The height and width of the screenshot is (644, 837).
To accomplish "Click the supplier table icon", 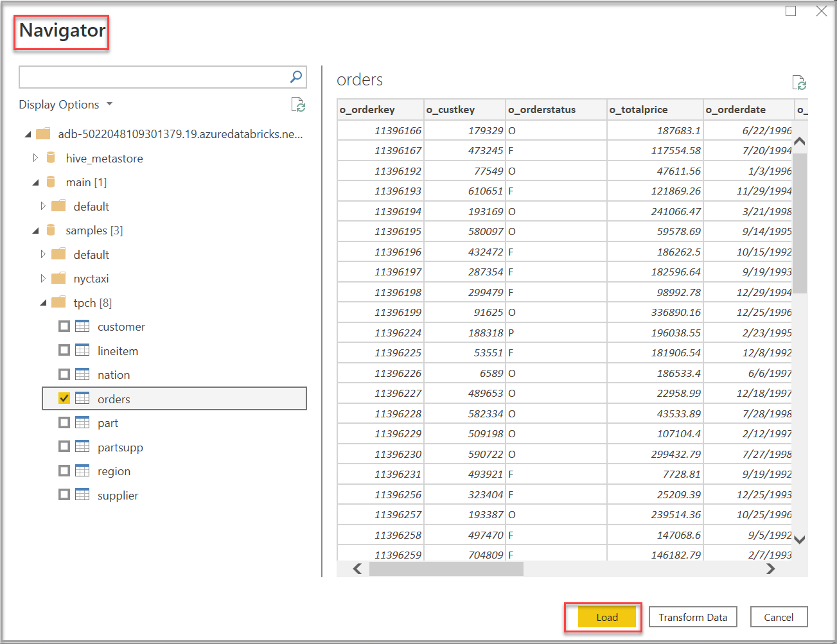I will [x=82, y=495].
